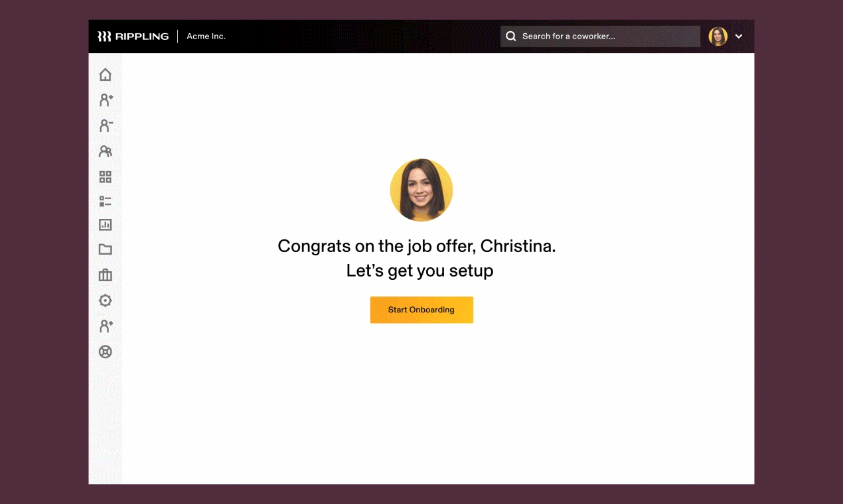Screen dimensions: 843x504
Task: Click the Rippling logo in header
Action: click(x=133, y=36)
